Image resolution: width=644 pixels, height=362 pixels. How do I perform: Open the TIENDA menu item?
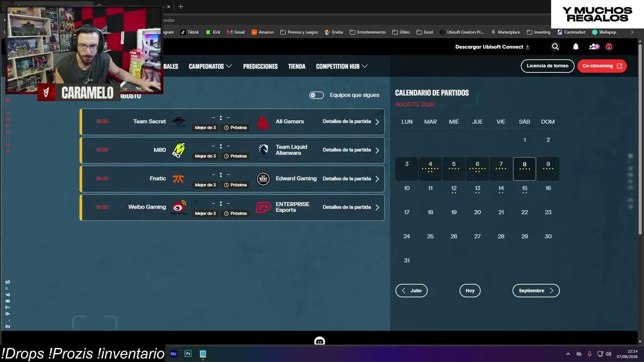tap(297, 66)
